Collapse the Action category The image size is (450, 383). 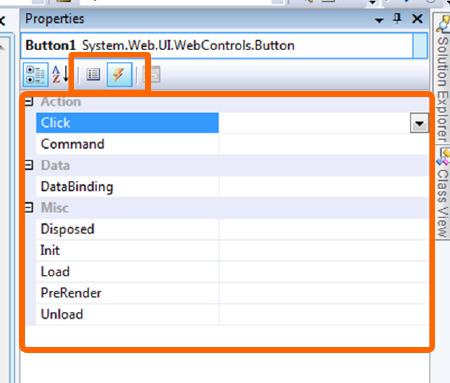click(x=29, y=101)
